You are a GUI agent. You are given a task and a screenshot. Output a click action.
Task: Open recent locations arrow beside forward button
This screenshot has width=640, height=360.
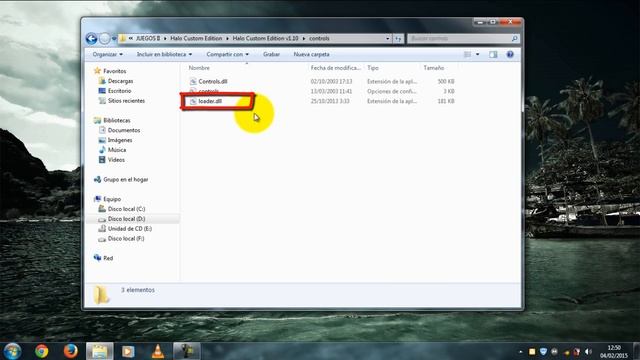click(114, 38)
